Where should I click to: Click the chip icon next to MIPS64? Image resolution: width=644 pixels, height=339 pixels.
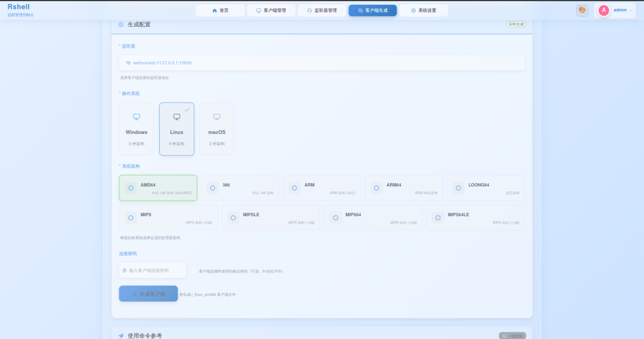336,217
